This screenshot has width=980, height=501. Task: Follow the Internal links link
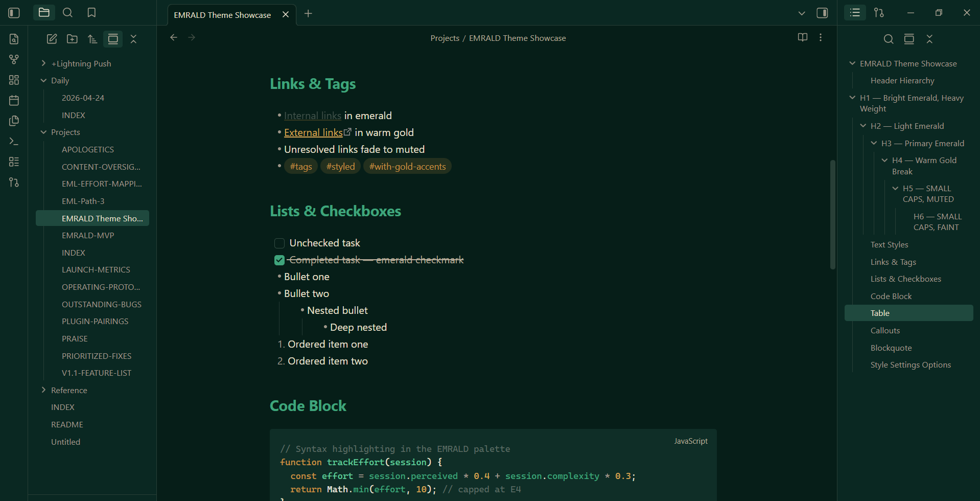(313, 116)
